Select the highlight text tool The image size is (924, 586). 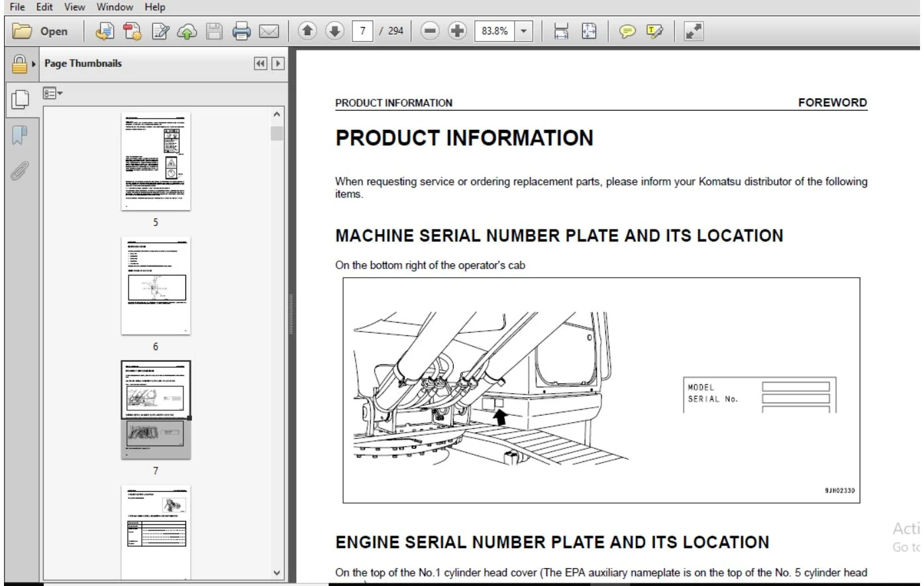point(654,31)
